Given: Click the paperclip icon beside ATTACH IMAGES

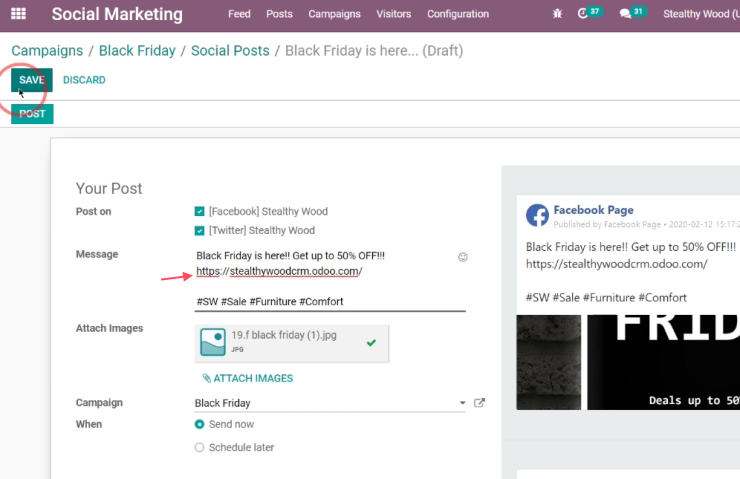Looking at the screenshot, I should pyautogui.click(x=206, y=378).
